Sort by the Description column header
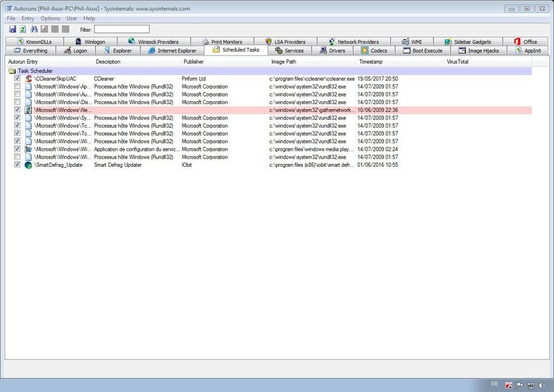Screen dimensions: 554x392 137,61
